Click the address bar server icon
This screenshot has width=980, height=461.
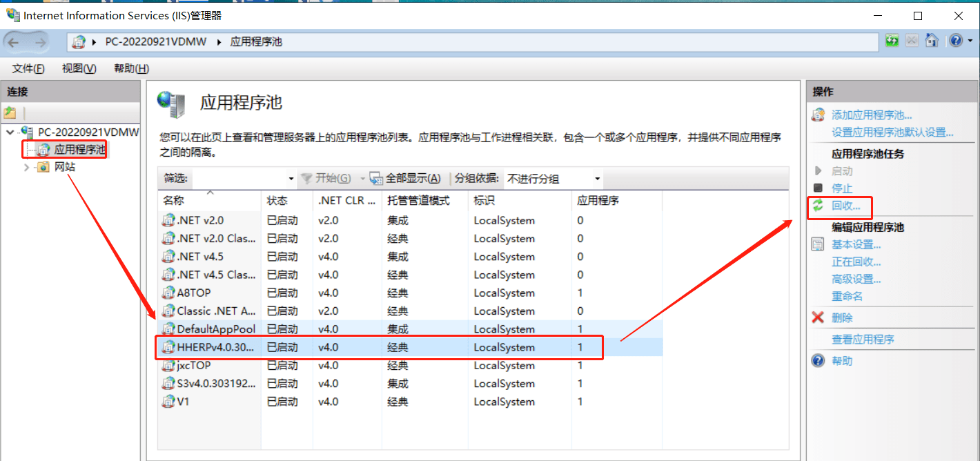tap(79, 41)
